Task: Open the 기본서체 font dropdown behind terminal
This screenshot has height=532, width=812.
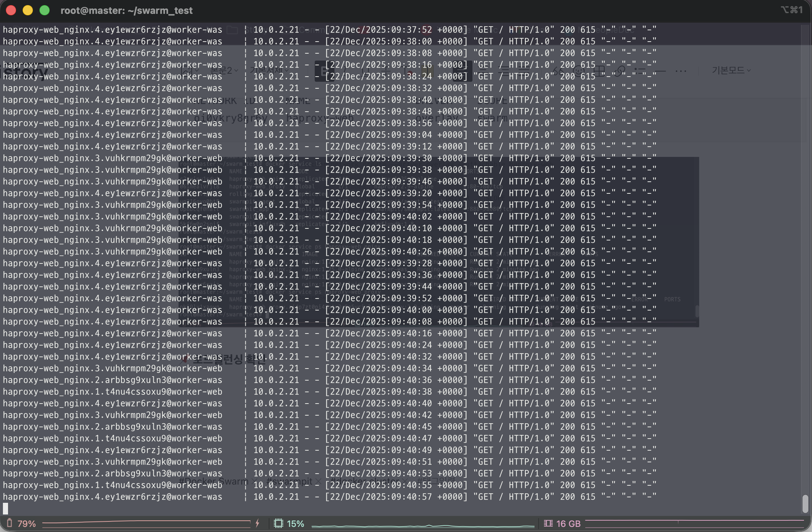Action: [269, 70]
